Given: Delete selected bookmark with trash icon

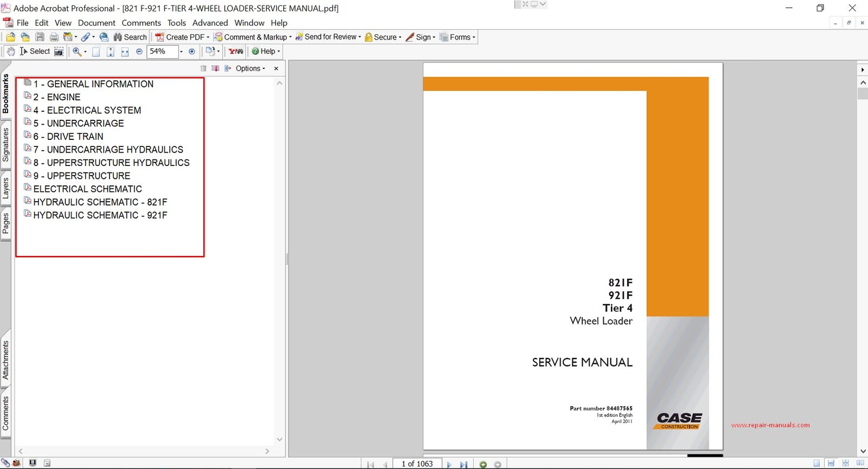Looking at the screenshot, I should [x=203, y=68].
